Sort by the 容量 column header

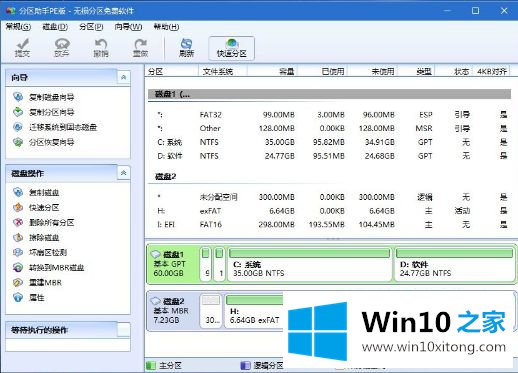coord(272,71)
